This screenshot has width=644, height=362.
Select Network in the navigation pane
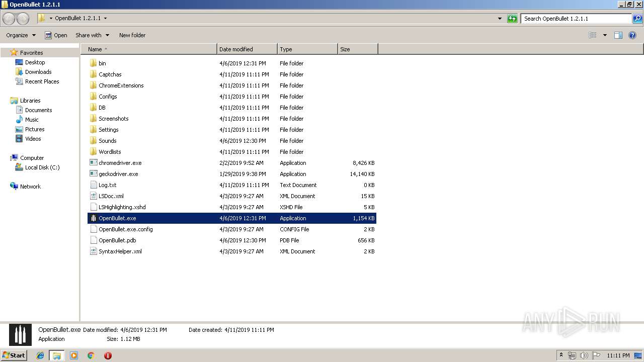pyautogui.click(x=30, y=187)
